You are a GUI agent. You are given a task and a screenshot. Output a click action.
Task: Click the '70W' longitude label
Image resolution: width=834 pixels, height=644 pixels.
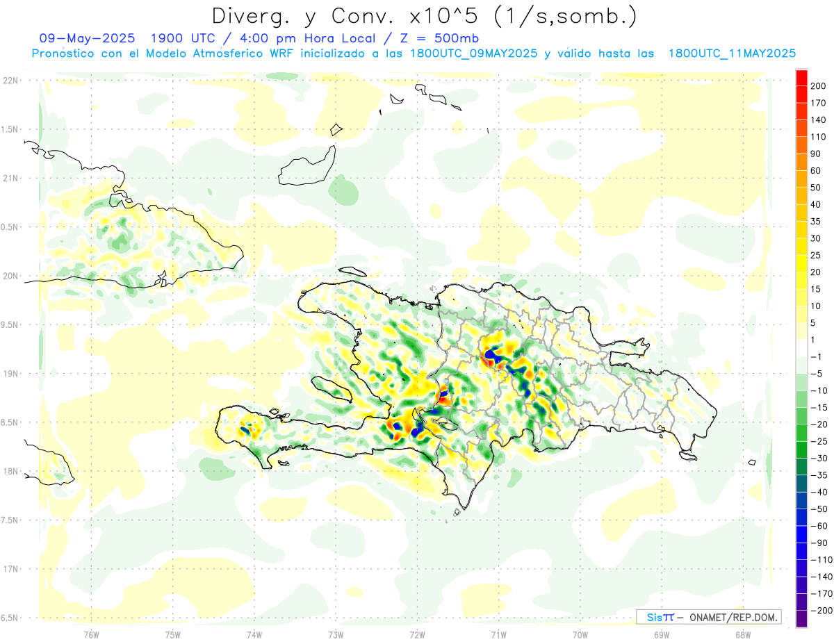pyautogui.click(x=580, y=634)
